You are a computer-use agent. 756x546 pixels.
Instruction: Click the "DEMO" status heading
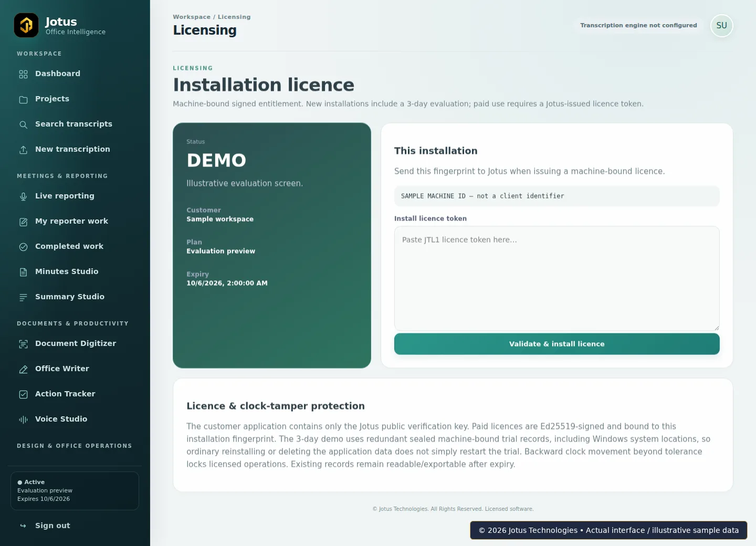216,160
